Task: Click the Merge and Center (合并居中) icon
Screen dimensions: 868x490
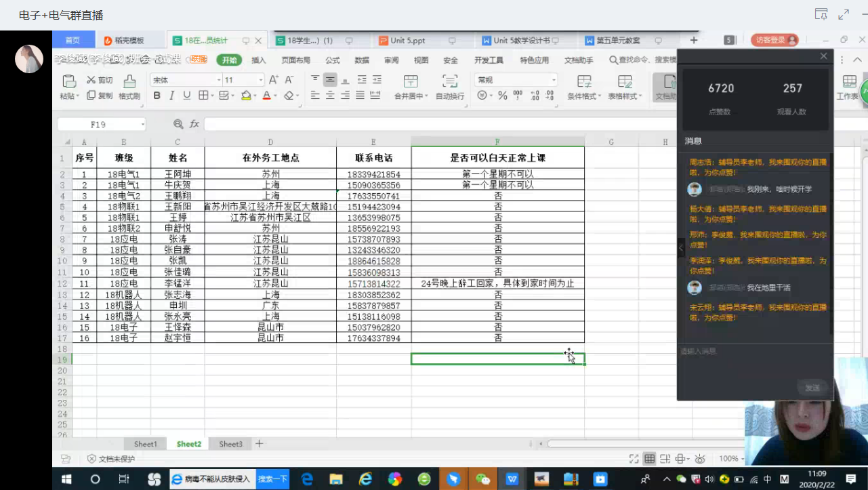Action: (x=411, y=82)
